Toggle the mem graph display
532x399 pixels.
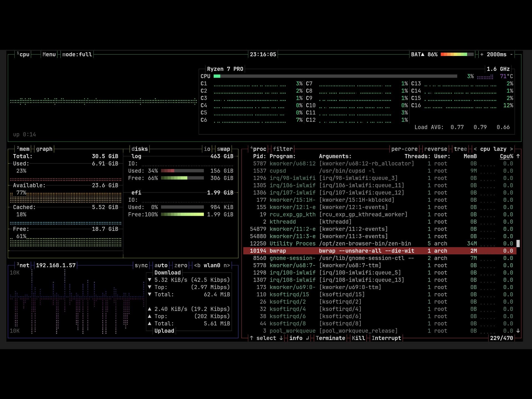coord(44,149)
